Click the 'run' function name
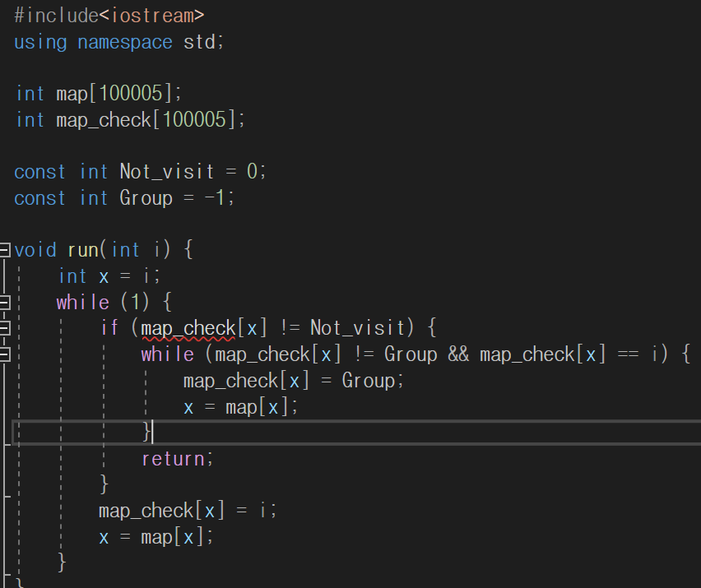The width and height of the screenshot is (701, 588). click(x=83, y=250)
